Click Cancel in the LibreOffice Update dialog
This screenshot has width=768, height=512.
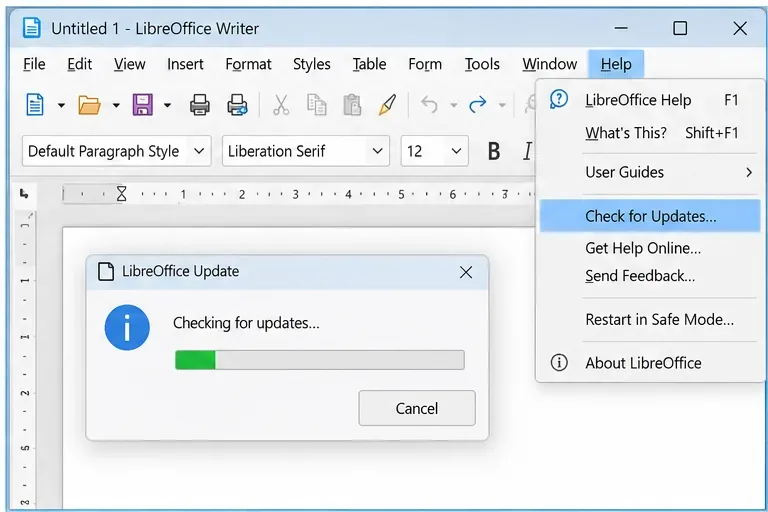(417, 408)
